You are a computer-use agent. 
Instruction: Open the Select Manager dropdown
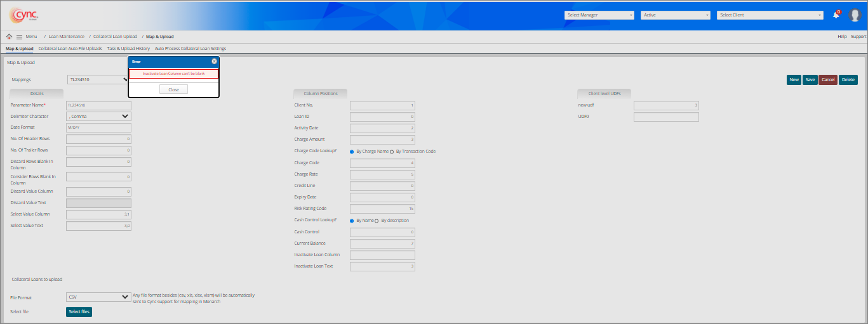point(599,15)
